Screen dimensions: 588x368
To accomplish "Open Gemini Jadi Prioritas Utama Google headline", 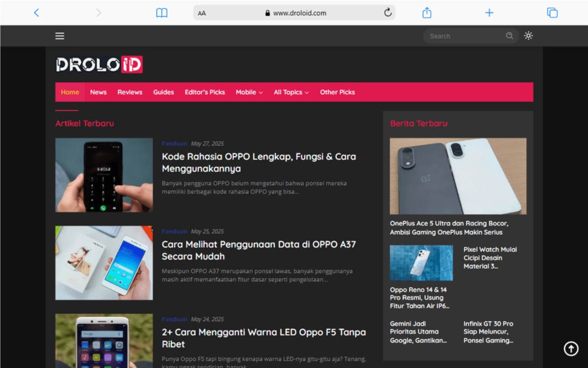I will point(418,332).
